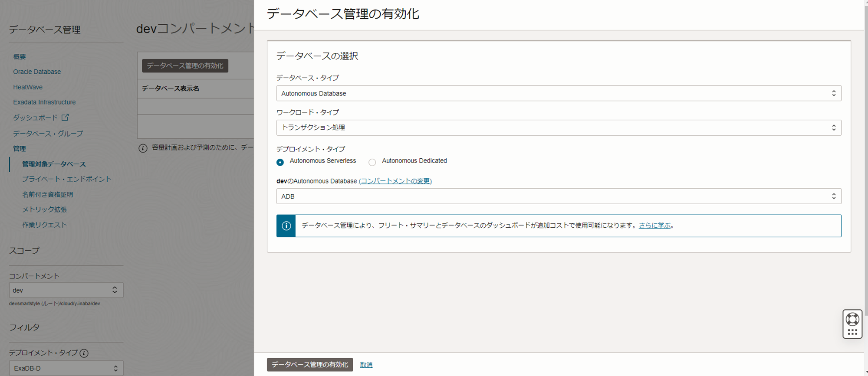The height and width of the screenshot is (376, 868).
Task: Open the データベース・タイプ dropdown showing Autonomous Database
Action: (x=559, y=93)
